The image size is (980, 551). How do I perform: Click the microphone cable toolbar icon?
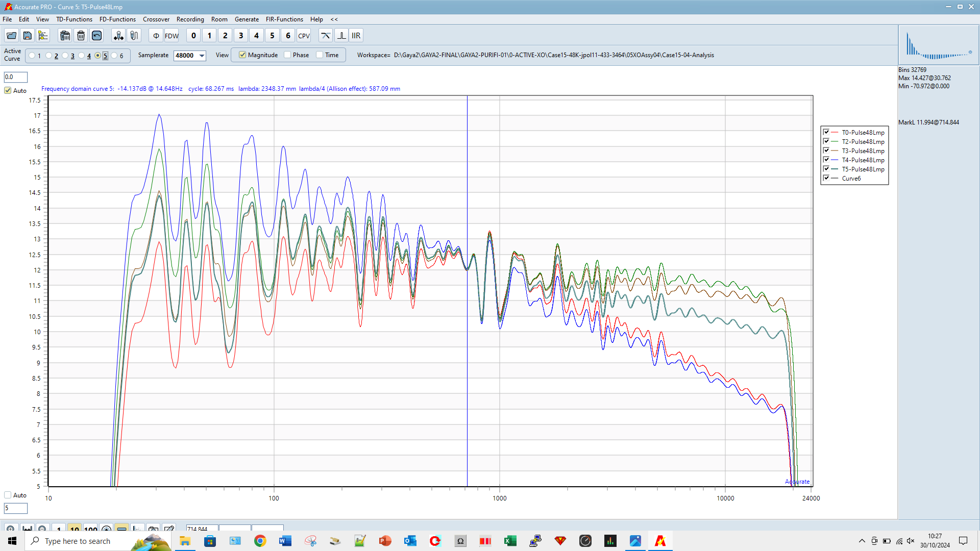tap(134, 36)
